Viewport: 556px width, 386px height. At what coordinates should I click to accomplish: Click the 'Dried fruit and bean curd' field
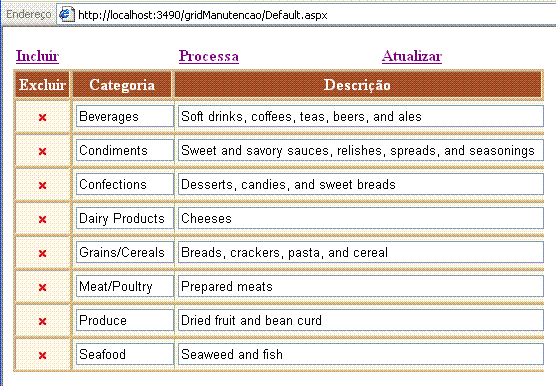pos(361,320)
